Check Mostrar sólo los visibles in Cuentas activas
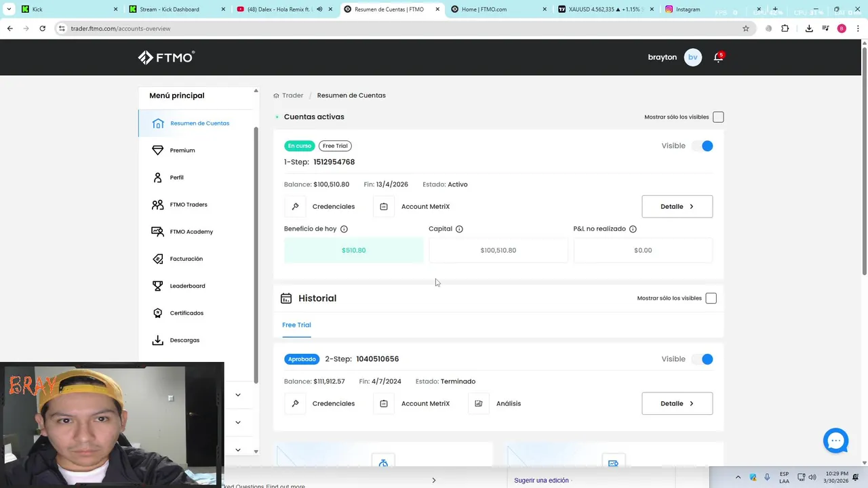Viewport: 868px width, 488px height. [x=718, y=117]
